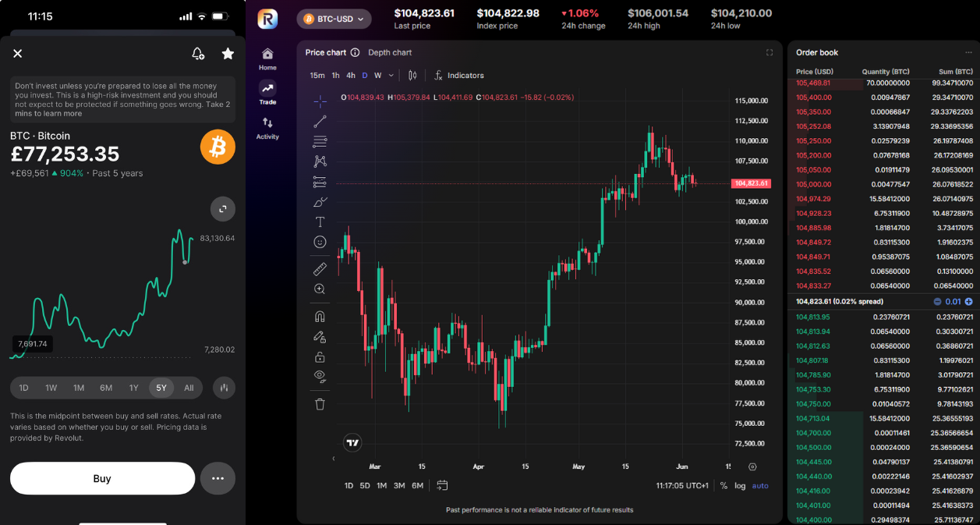Select the XABCD pattern tool
This screenshot has height=525, width=980.
point(320,161)
